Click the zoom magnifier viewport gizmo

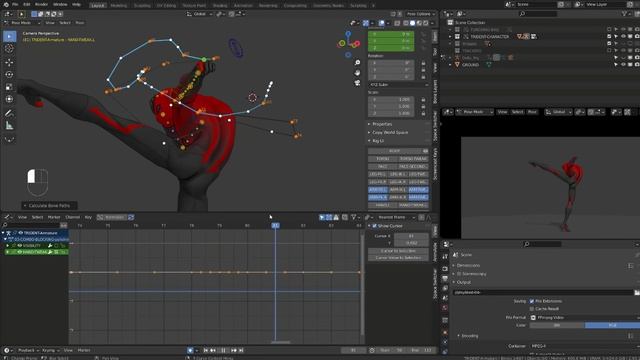(x=357, y=62)
